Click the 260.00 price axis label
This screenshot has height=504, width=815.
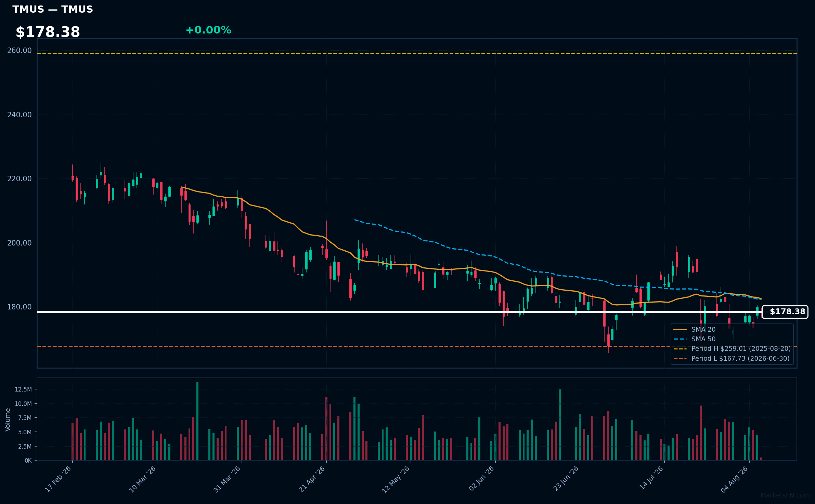point(20,51)
